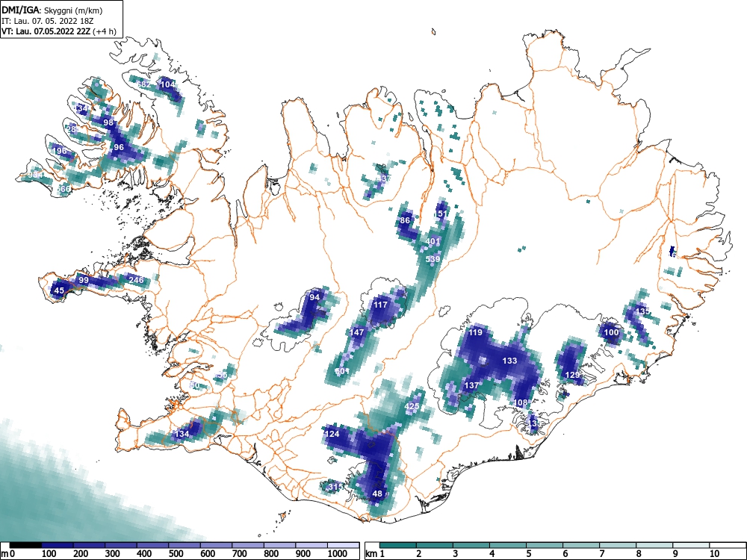Pick the legend swatch between 500 and 600 m
Screen dimensions: 747x560
(x=185, y=545)
